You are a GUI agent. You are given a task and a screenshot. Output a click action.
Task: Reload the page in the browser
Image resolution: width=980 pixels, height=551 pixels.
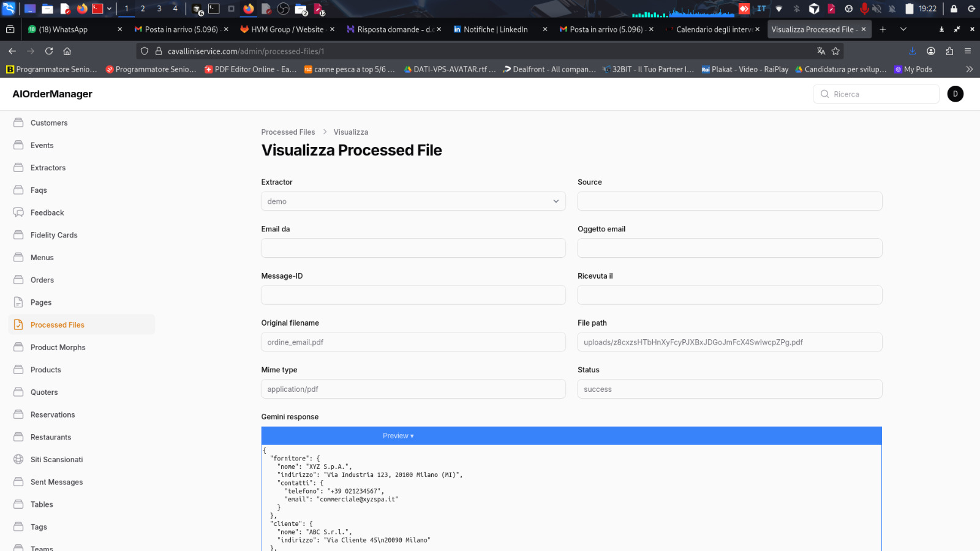49,51
